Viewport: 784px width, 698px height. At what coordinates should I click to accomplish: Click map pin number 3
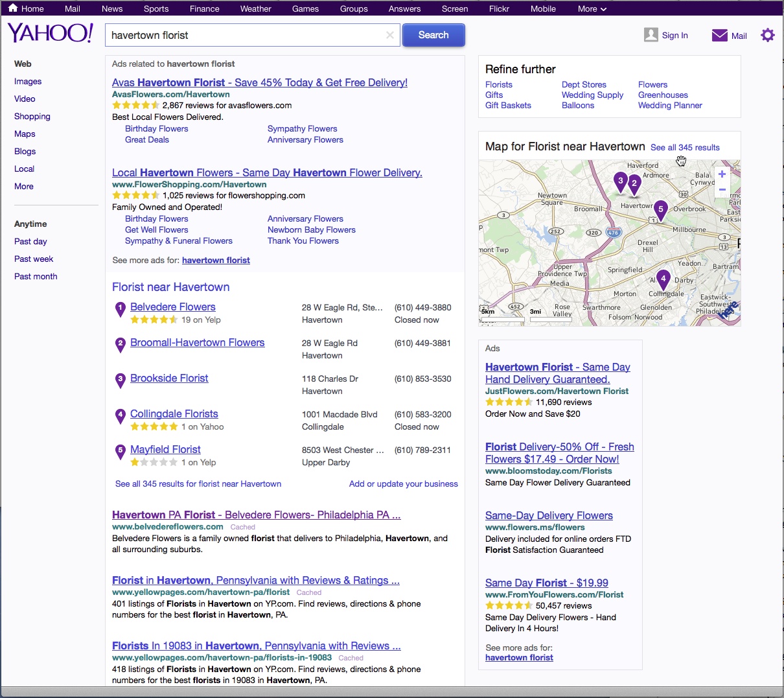coord(621,182)
